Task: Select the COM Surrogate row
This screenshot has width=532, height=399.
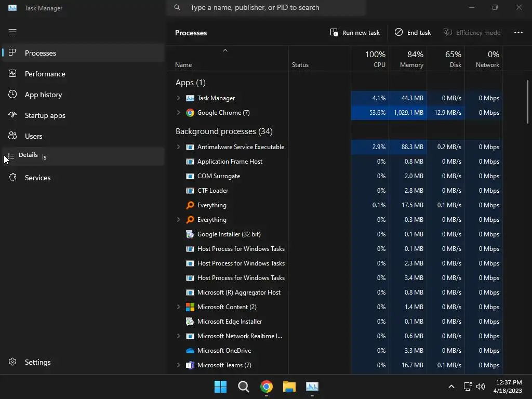Action: 335,176
